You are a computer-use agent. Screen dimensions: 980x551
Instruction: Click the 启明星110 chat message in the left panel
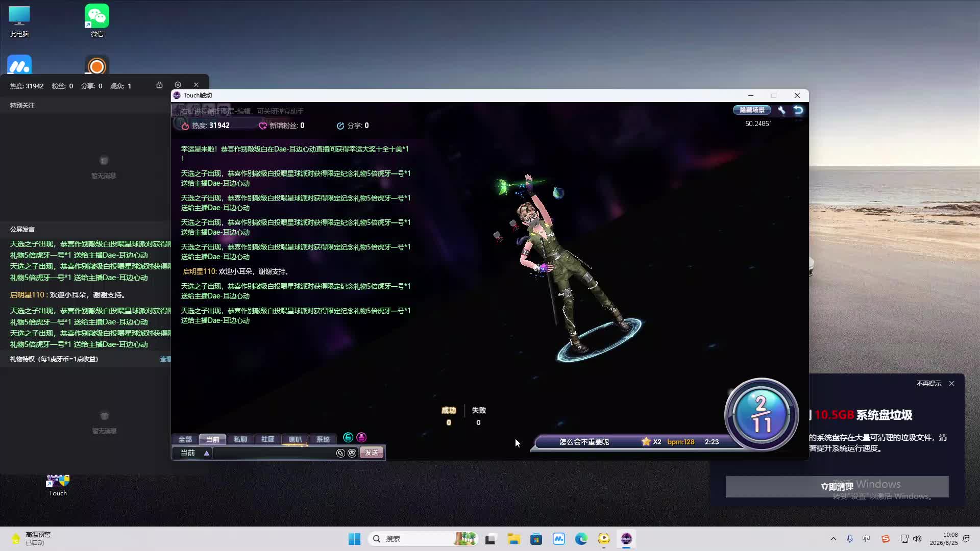[67, 295]
